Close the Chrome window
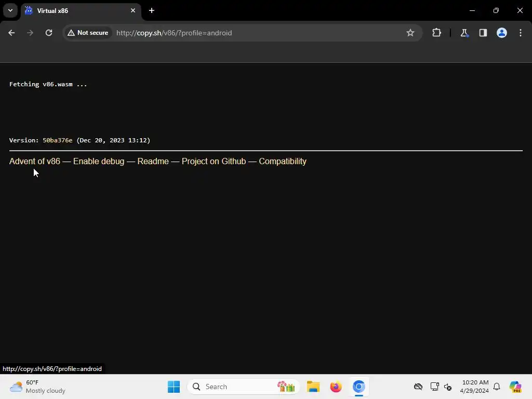Screen dimensions: 532x399 point(520,10)
